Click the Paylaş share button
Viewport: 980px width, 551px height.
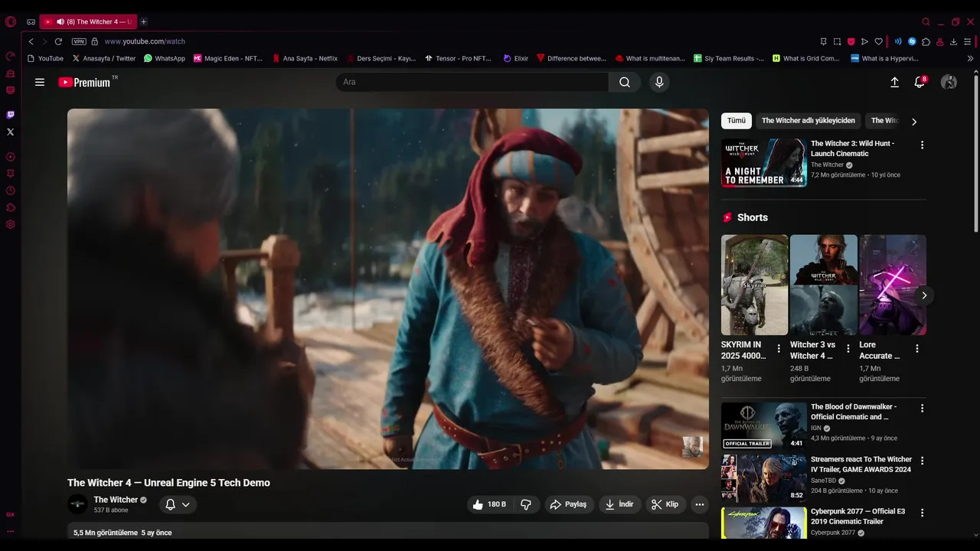[568, 504]
